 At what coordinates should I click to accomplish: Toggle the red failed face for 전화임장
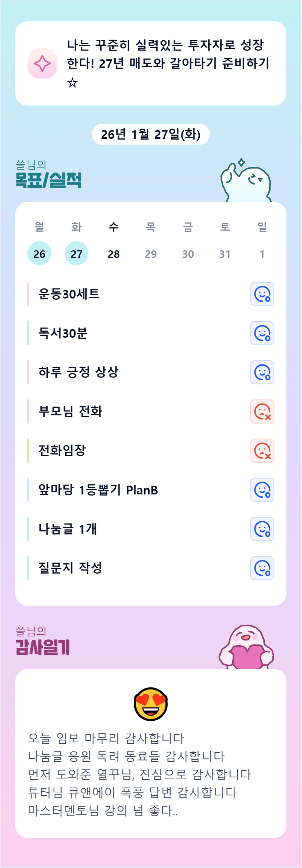pyautogui.click(x=262, y=450)
